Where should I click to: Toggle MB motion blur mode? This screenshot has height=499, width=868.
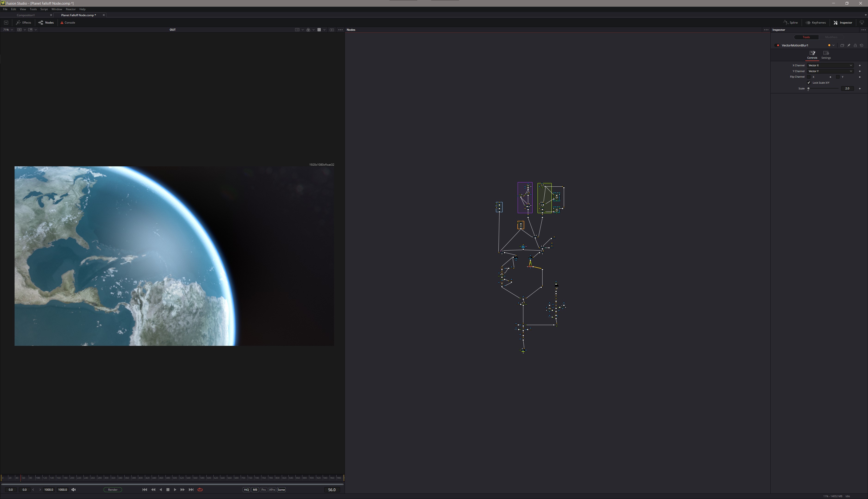coord(255,490)
